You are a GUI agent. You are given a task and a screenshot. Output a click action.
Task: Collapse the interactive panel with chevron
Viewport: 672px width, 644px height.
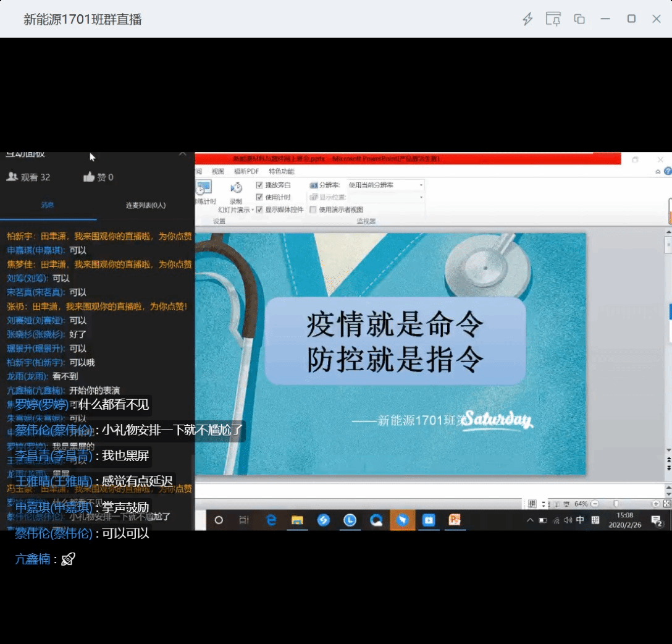pos(182,154)
